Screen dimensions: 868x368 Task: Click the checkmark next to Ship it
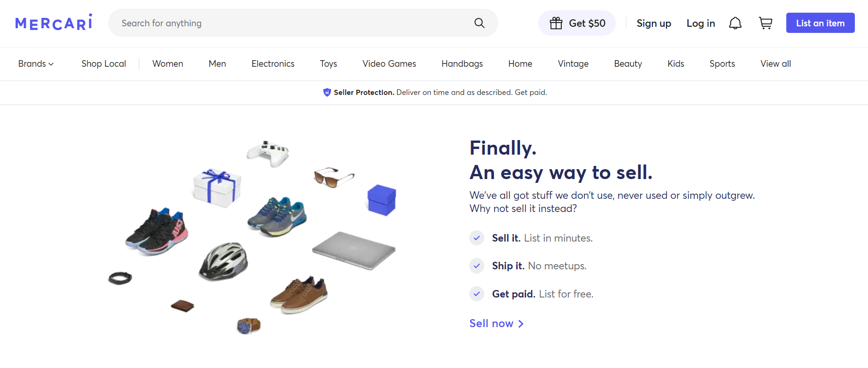[x=477, y=266]
